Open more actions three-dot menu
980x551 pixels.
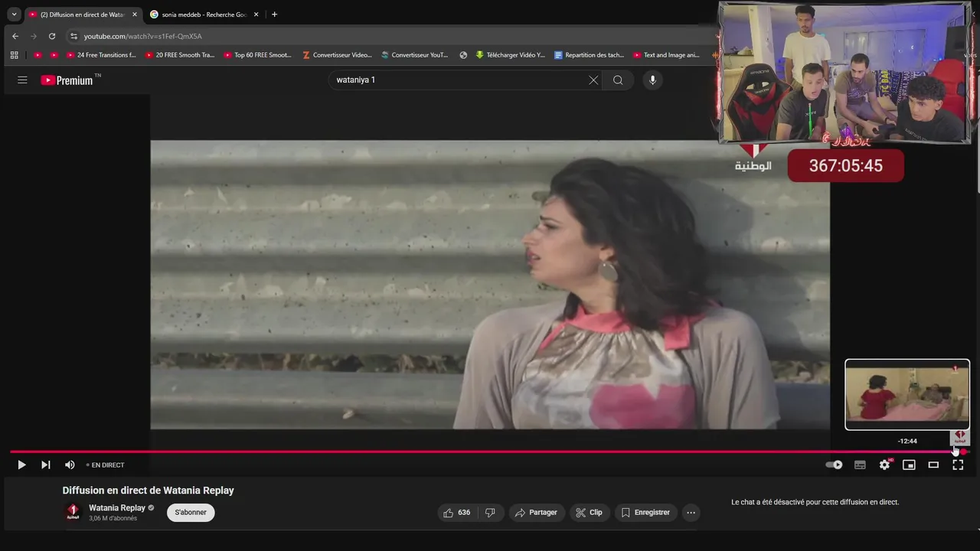(691, 513)
